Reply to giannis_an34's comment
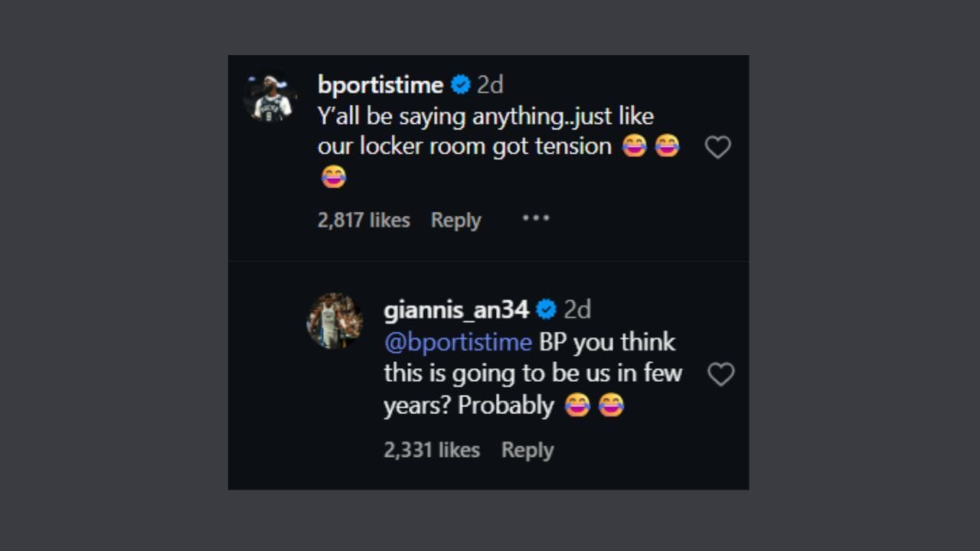This screenshot has height=551, width=980. [x=527, y=450]
